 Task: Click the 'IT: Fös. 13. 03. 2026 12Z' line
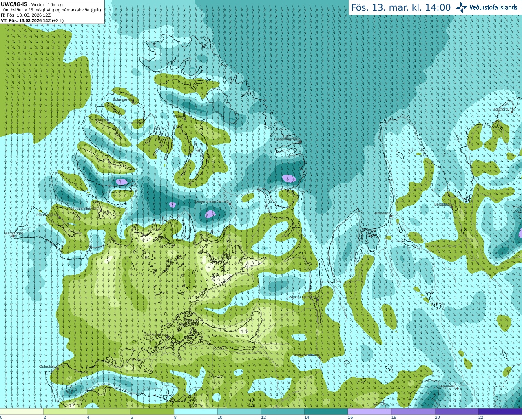pyautogui.click(x=26, y=15)
